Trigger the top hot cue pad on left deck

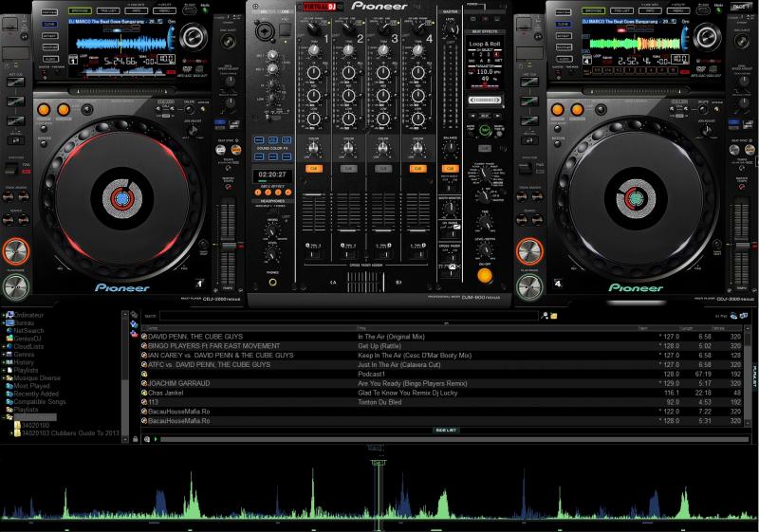(x=15, y=83)
